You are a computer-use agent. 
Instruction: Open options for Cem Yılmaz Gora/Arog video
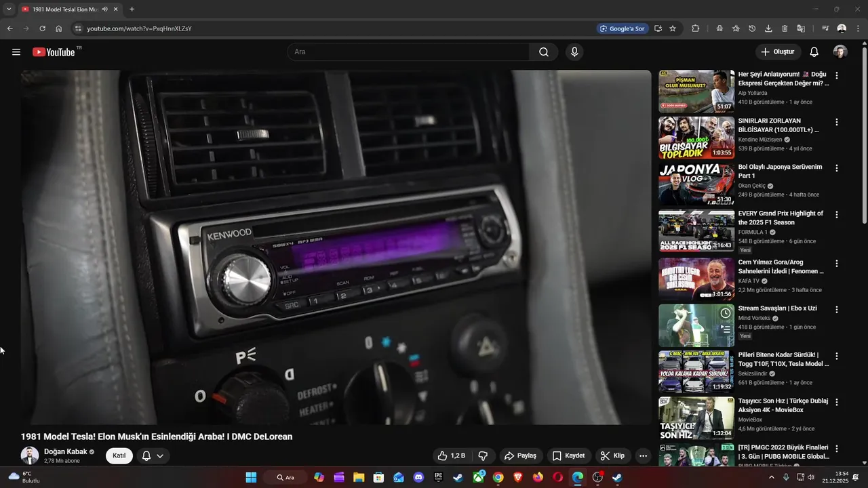click(x=837, y=263)
